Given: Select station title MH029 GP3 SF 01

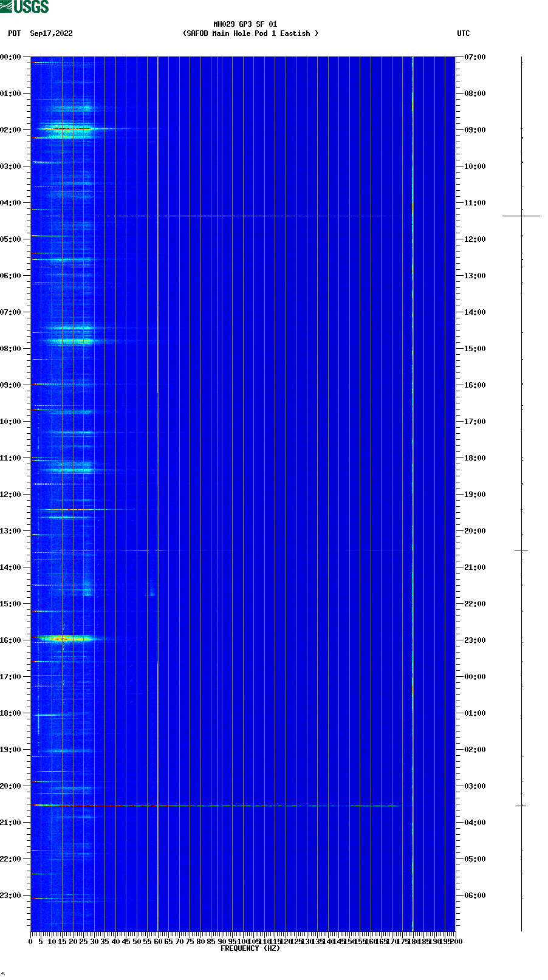Looking at the screenshot, I should [x=245, y=24].
